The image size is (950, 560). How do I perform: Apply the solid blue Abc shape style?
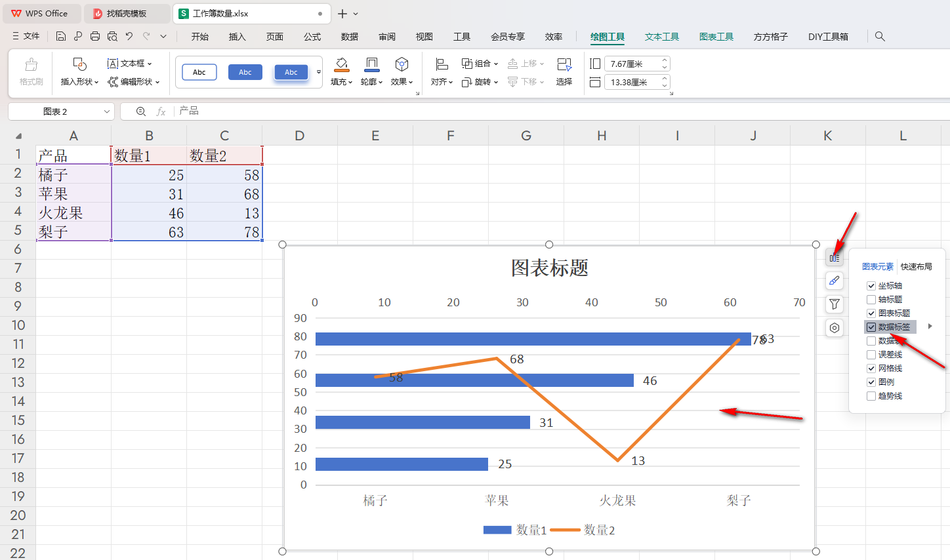[x=245, y=72]
